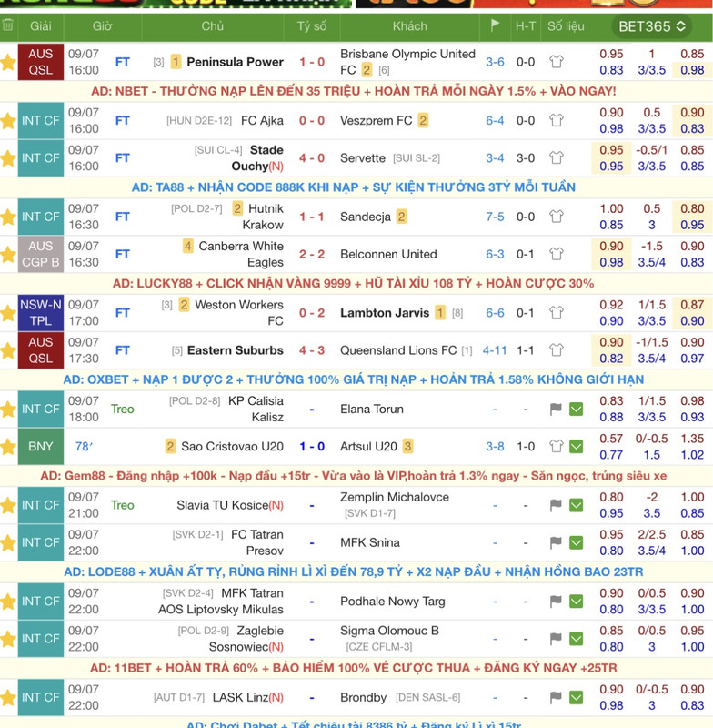
Task: Open the 11BET refund 60% ad link
Action: tap(354, 668)
